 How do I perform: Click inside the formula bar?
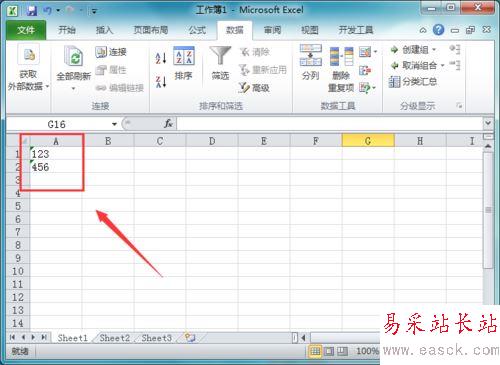[x=330, y=124]
